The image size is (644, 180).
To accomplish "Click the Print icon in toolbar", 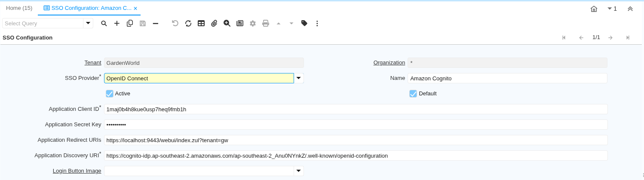I will [x=266, y=23].
